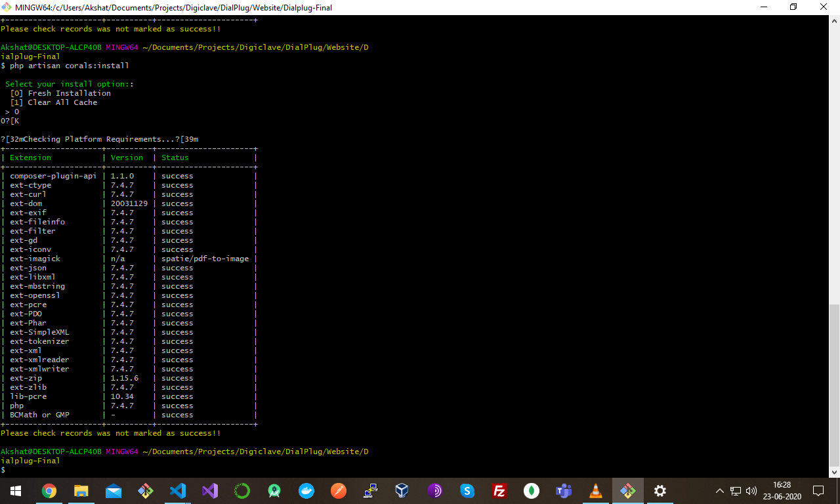The image size is (840, 504).
Task: Open VirtualBox from the taskbar
Action: pos(402,490)
